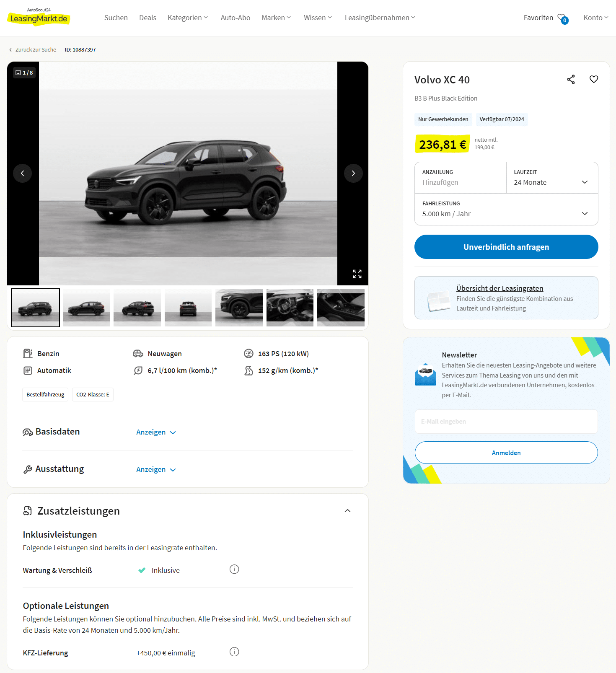Open the Konto menu
Screen dimensions: 616x673
pos(596,18)
